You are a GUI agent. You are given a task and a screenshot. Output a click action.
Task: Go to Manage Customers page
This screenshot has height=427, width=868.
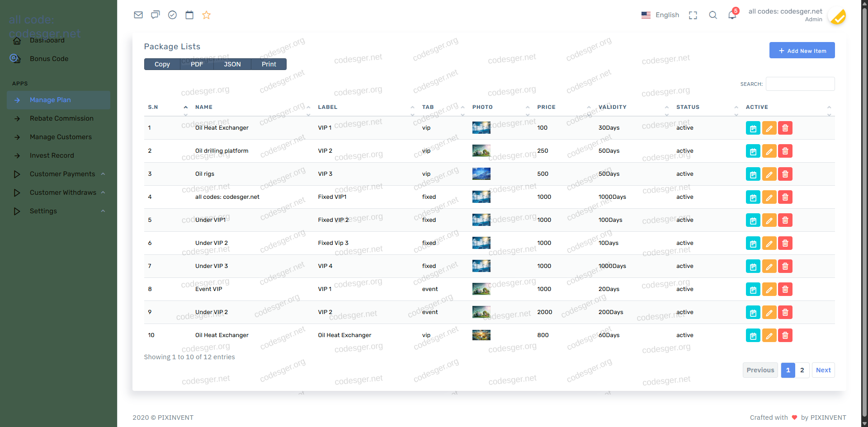(61, 137)
